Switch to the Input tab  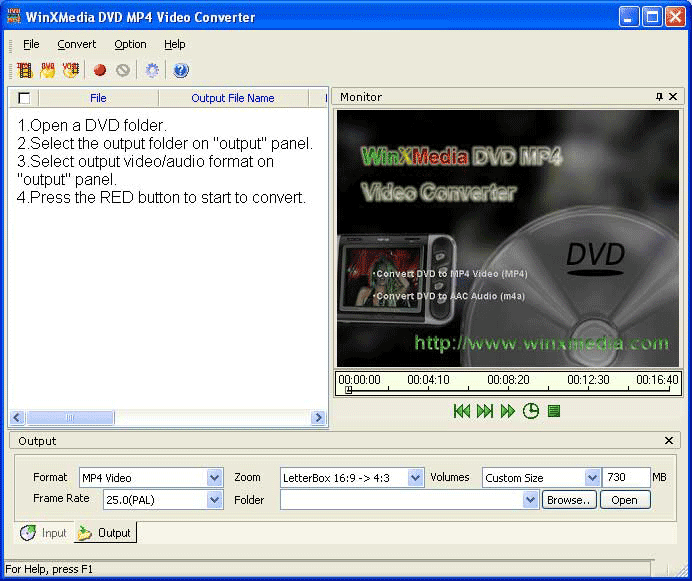tap(43, 533)
